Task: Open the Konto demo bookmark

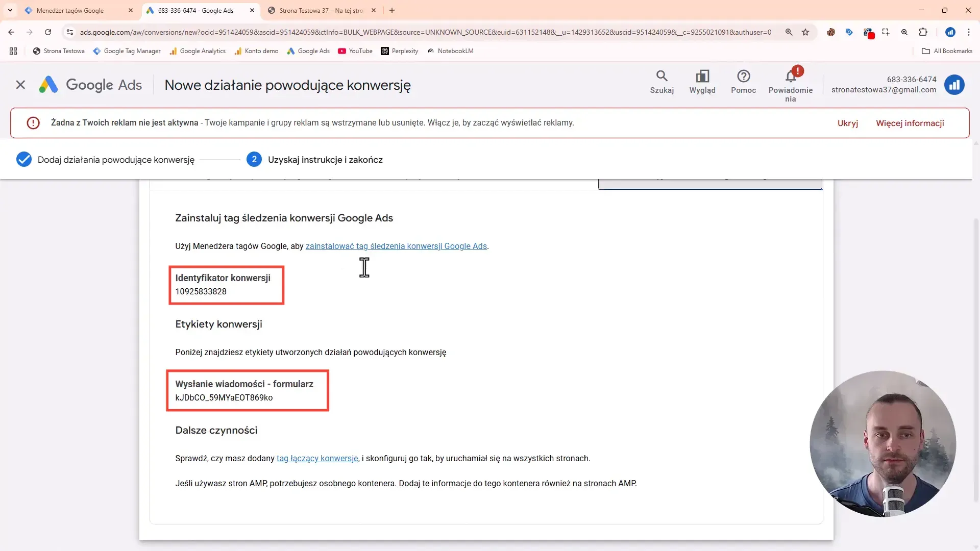Action: coord(256,51)
